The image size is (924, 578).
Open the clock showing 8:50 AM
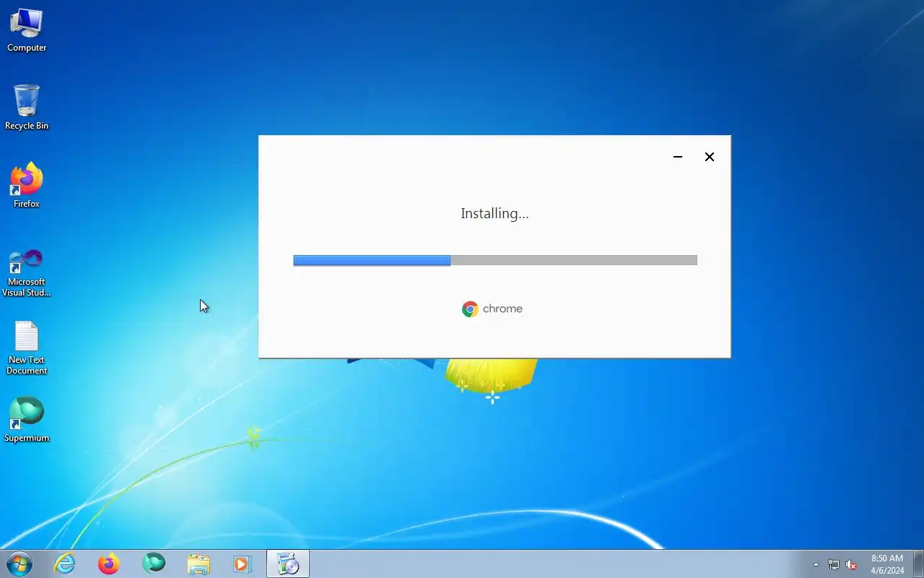point(887,564)
